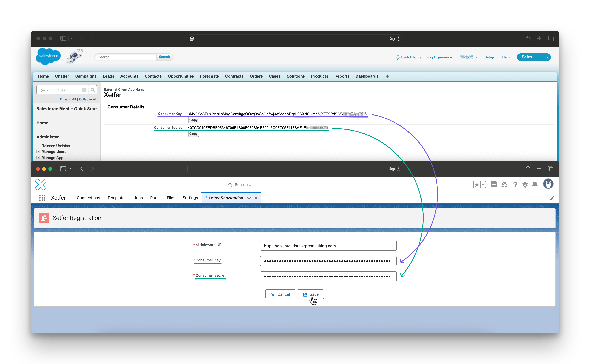Open sidebar dropdown in back browser window
Image resolution: width=590 pixels, height=364 pixels.
pos(72,38)
